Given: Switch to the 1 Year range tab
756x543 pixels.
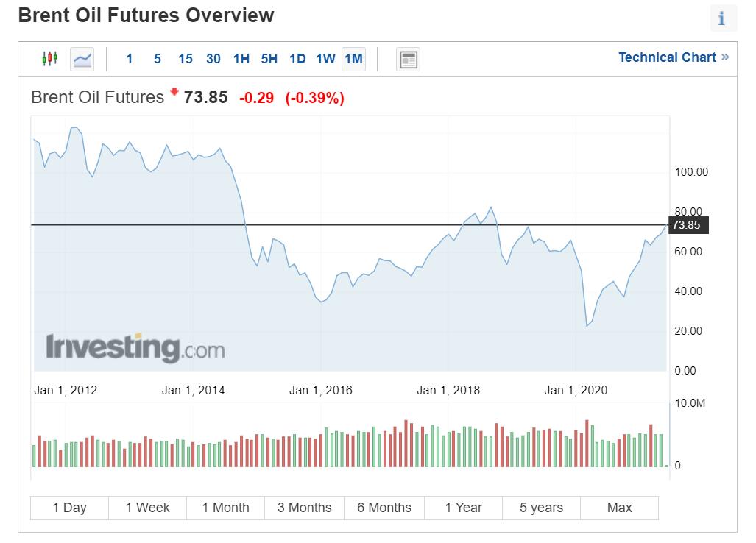Looking at the screenshot, I should (463, 508).
